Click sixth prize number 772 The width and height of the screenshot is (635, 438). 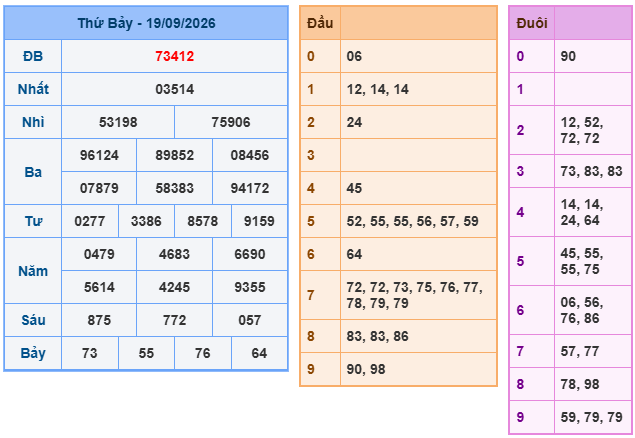pyautogui.click(x=175, y=320)
